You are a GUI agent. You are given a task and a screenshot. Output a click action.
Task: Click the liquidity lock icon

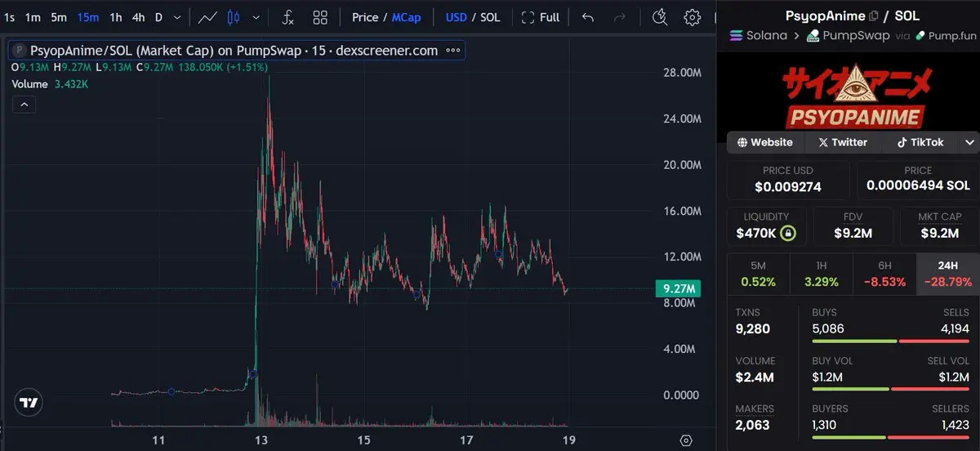(788, 233)
